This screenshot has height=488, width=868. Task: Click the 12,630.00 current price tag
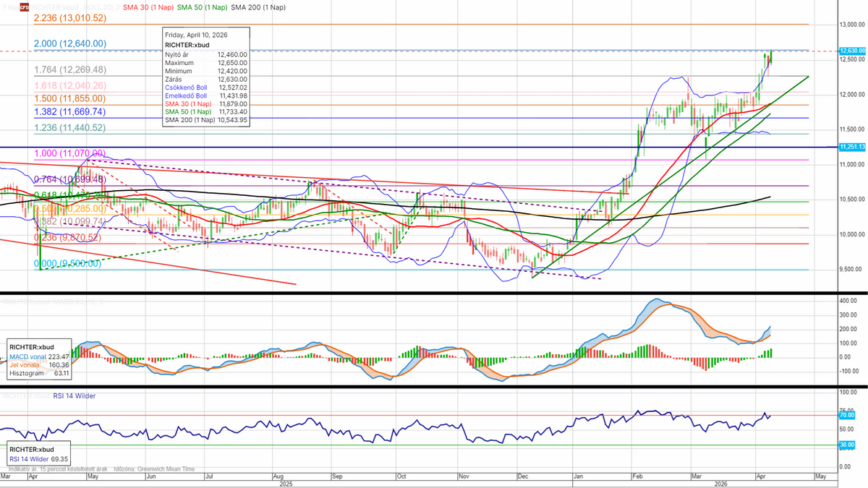[x=852, y=51]
